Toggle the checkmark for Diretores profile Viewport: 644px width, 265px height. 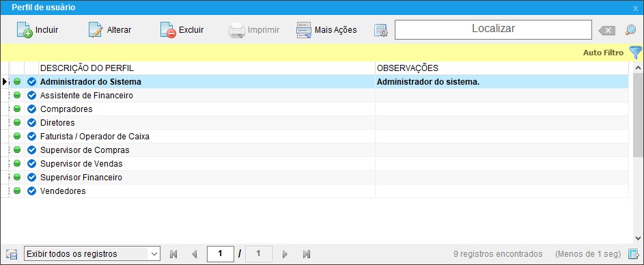click(x=31, y=123)
